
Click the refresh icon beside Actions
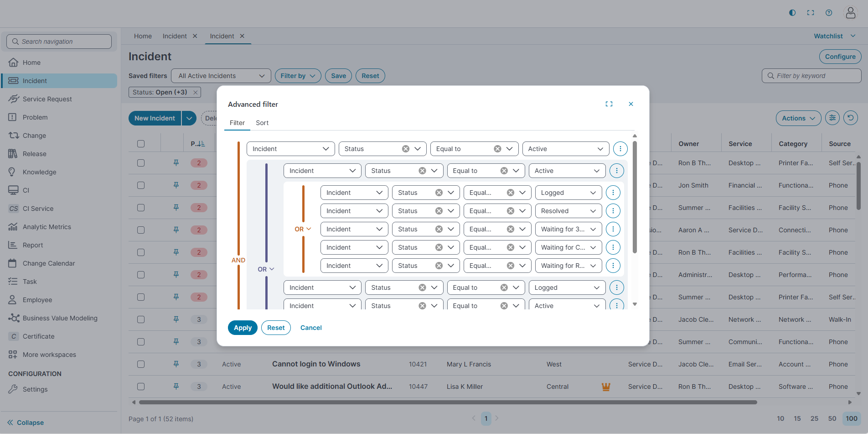[850, 118]
